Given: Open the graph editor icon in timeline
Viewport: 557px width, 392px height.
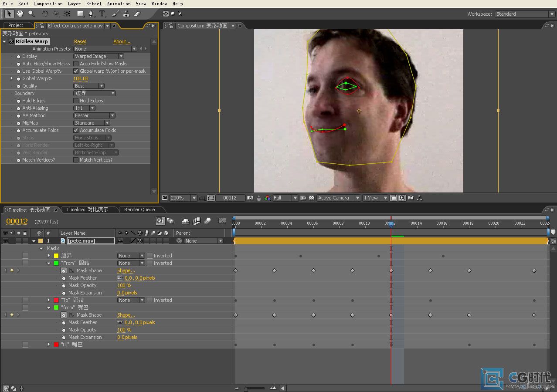Looking at the screenshot, I should click(x=223, y=221).
